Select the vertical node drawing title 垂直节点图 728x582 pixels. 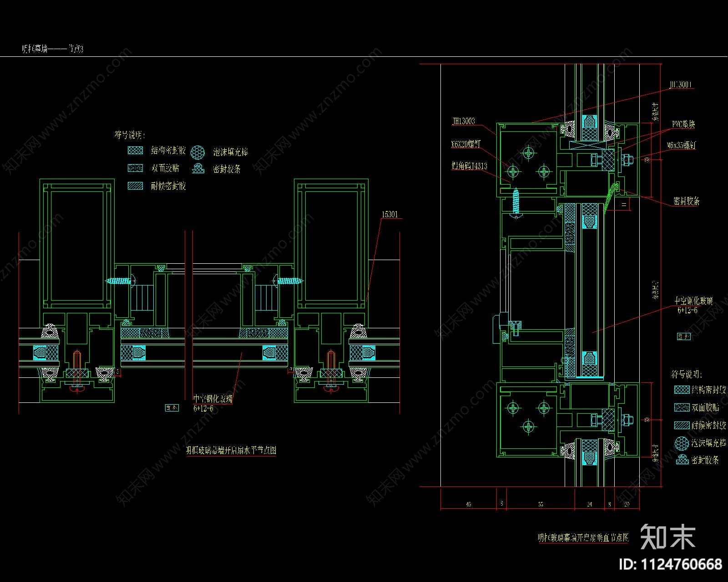(x=583, y=538)
